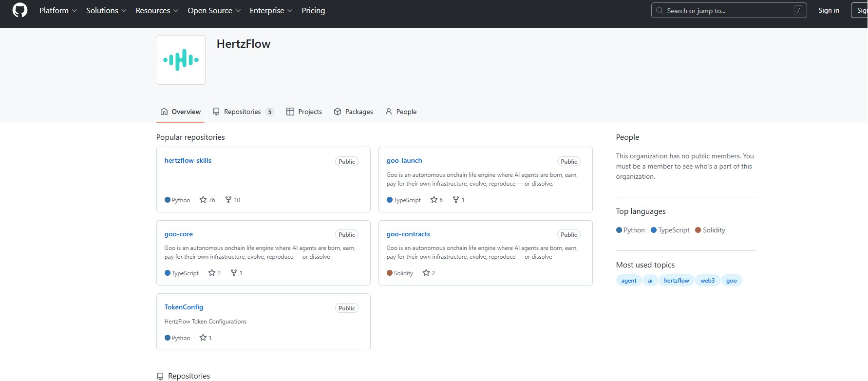868x381 pixels.
Task: Open the HertzFlow organization avatar
Action: pyautogui.click(x=181, y=60)
